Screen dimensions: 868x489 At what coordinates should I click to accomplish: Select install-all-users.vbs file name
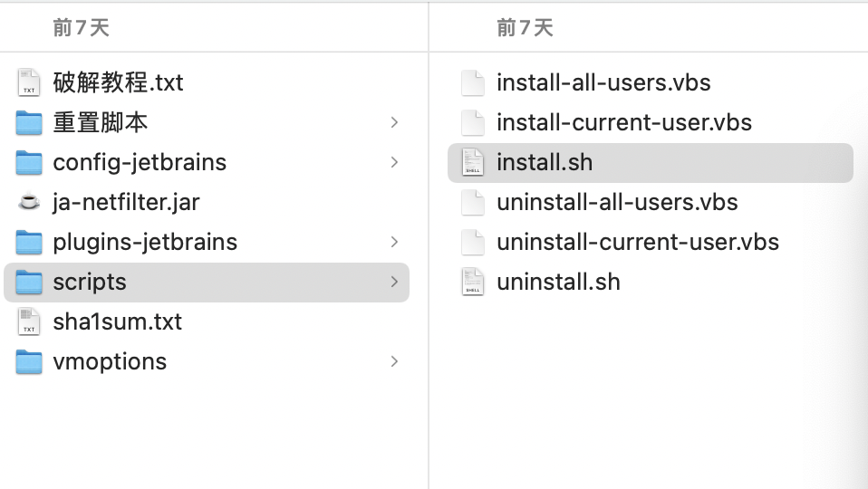click(603, 82)
